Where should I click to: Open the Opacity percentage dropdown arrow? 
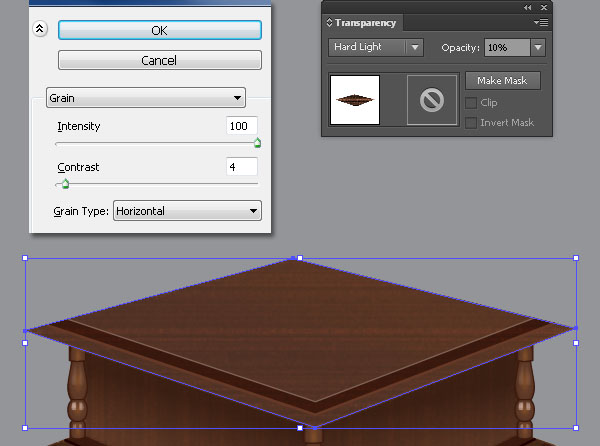(538, 47)
